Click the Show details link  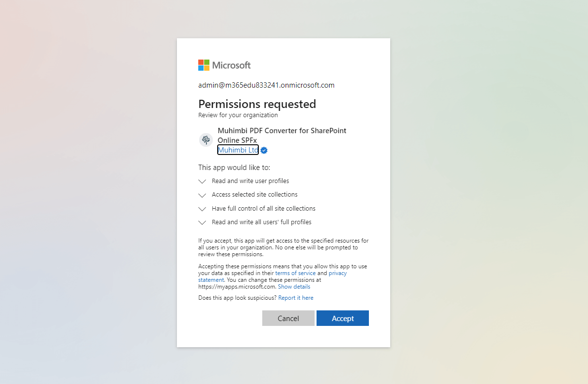coord(294,287)
